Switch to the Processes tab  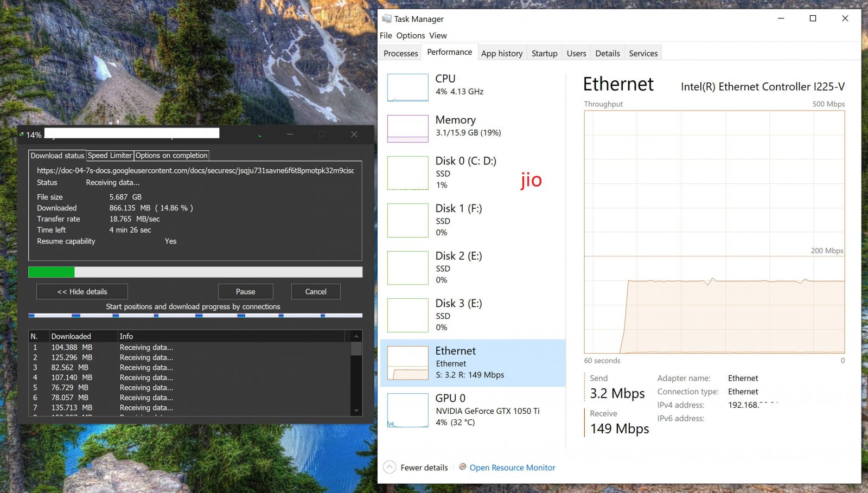pyautogui.click(x=400, y=53)
